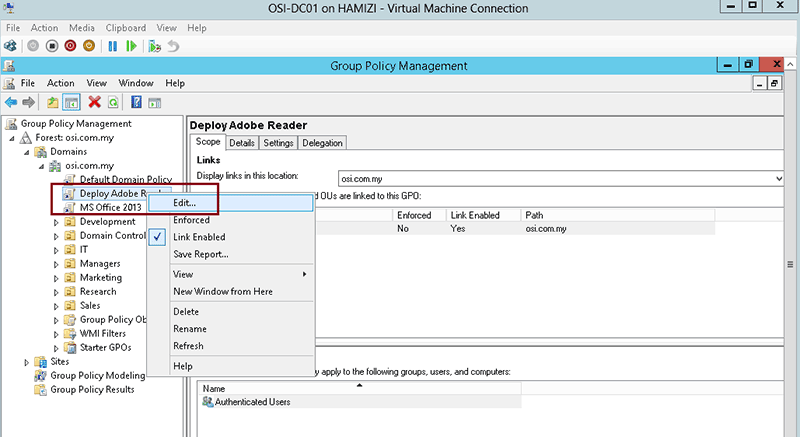
Task: Toggle Show/Hide Action Pane icon
Action: coord(155,103)
